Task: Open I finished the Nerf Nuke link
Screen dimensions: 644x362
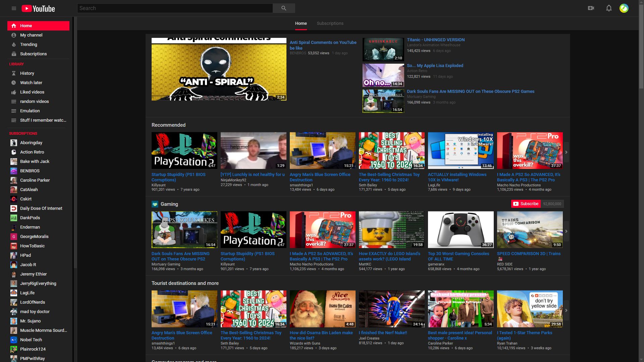Action: point(383,333)
